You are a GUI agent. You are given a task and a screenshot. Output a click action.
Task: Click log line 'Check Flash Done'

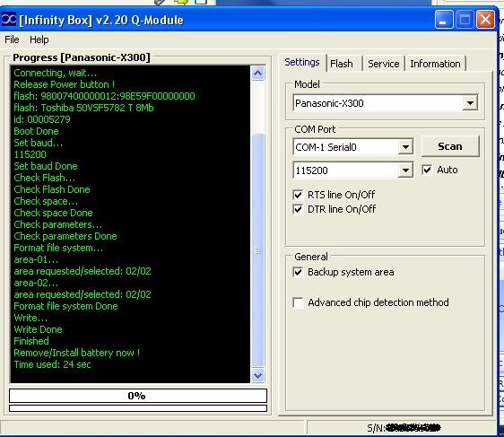(52, 189)
